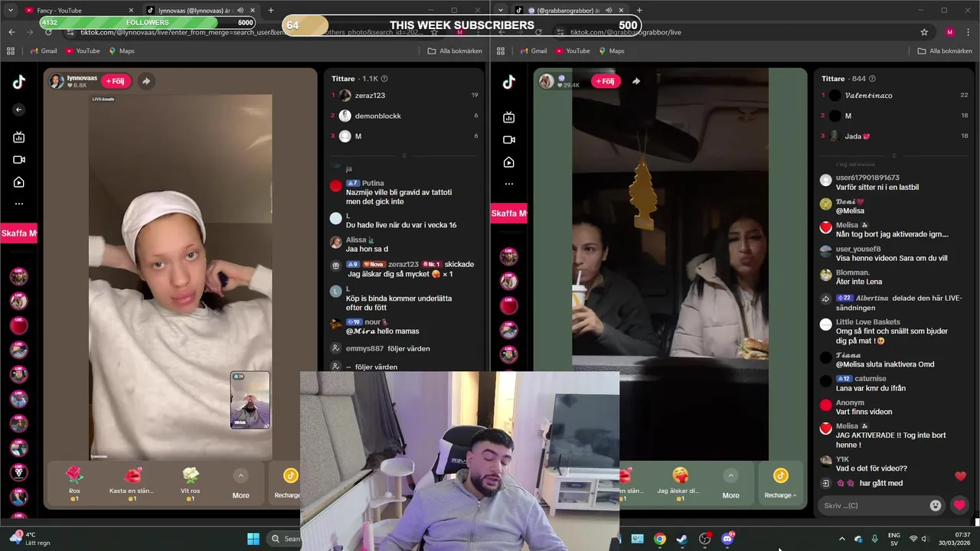Send the Ros gift
The height and width of the screenshot is (551, 980).
click(74, 482)
